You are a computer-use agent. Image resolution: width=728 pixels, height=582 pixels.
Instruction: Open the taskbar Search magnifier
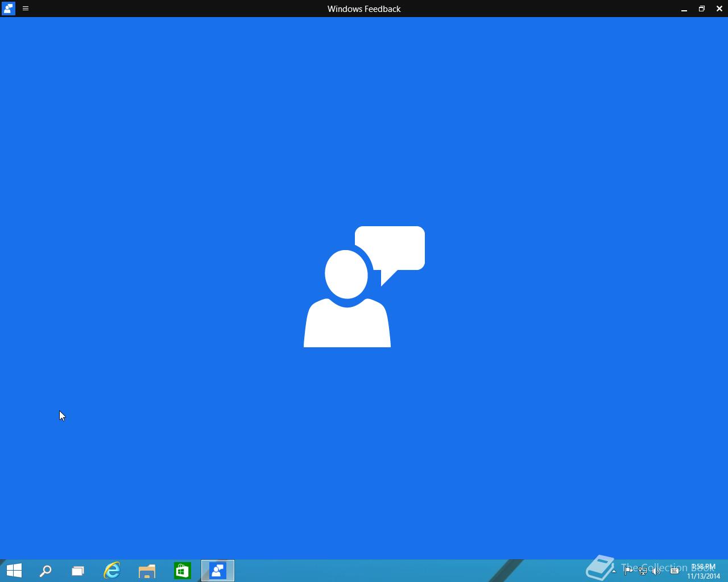[x=45, y=571]
